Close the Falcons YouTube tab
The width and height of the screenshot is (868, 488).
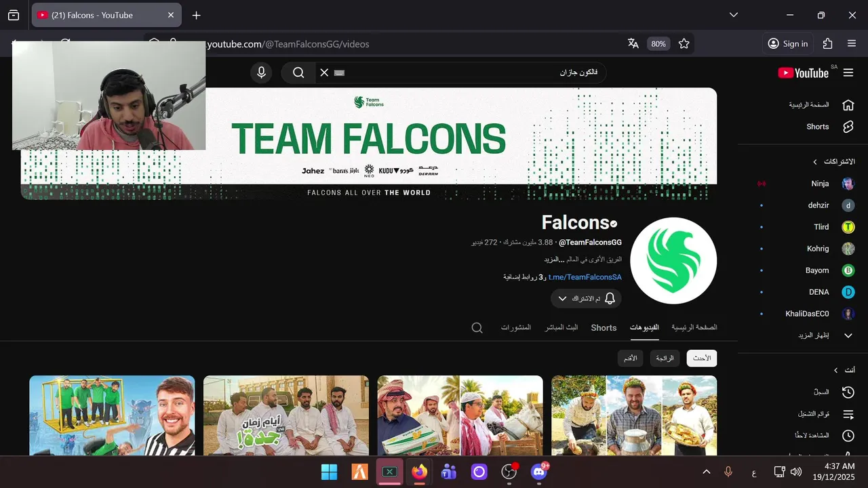click(171, 15)
